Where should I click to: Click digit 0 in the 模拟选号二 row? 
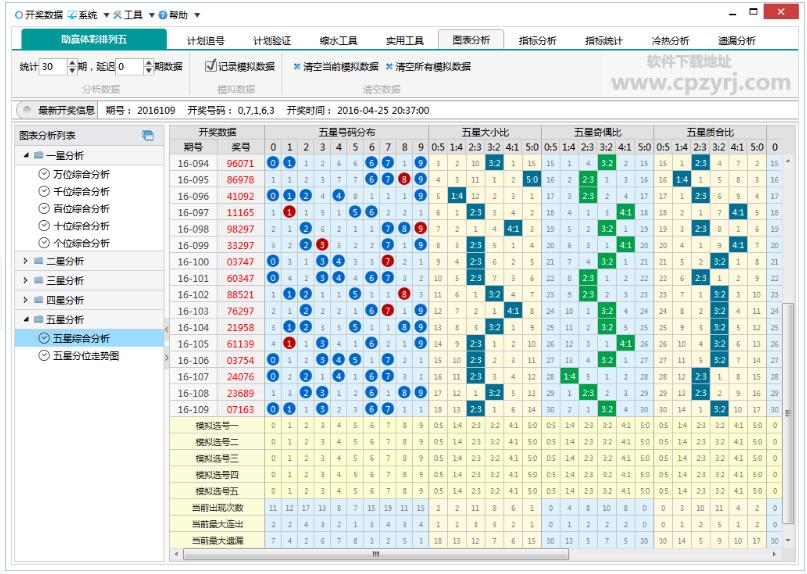point(273,442)
